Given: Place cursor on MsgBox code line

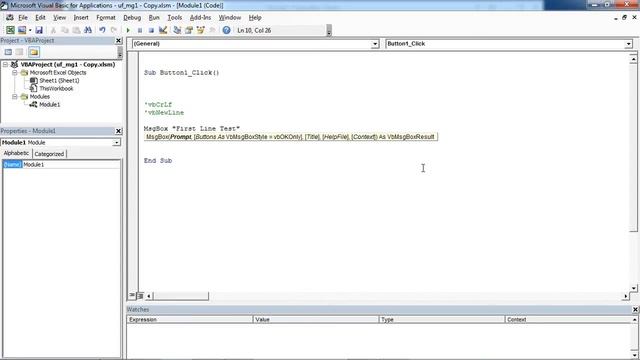Looking at the screenshot, I should pos(192,129).
